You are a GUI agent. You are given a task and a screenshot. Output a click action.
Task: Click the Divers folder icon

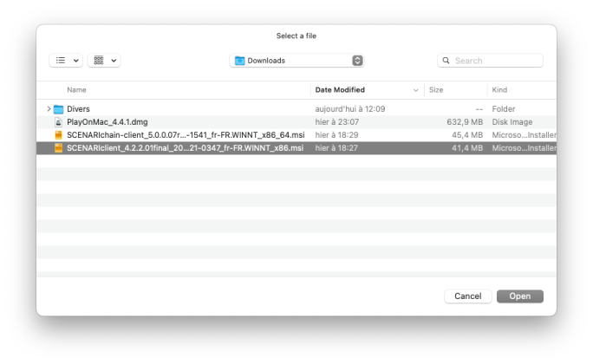58,109
